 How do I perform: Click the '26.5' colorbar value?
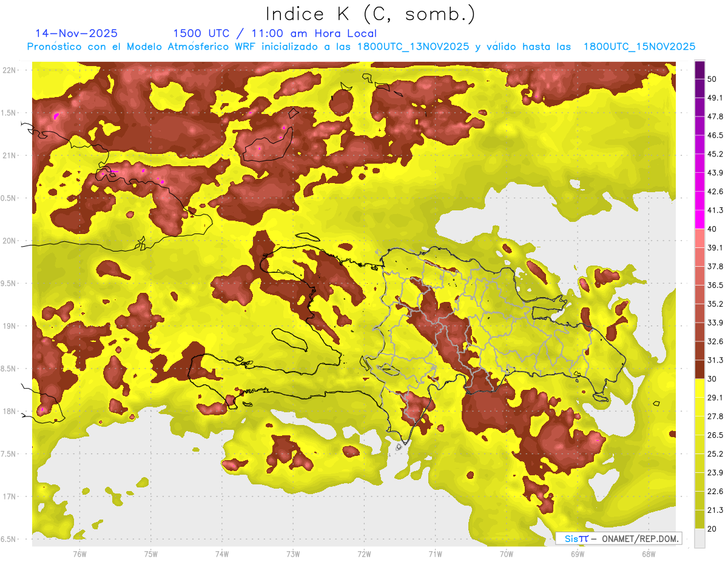pyautogui.click(x=715, y=435)
